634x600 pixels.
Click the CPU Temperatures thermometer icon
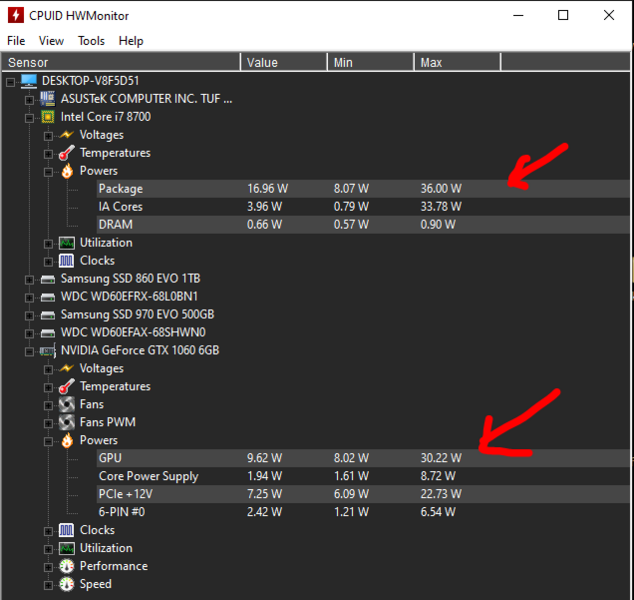pyautogui.click(x=66, y=153)
